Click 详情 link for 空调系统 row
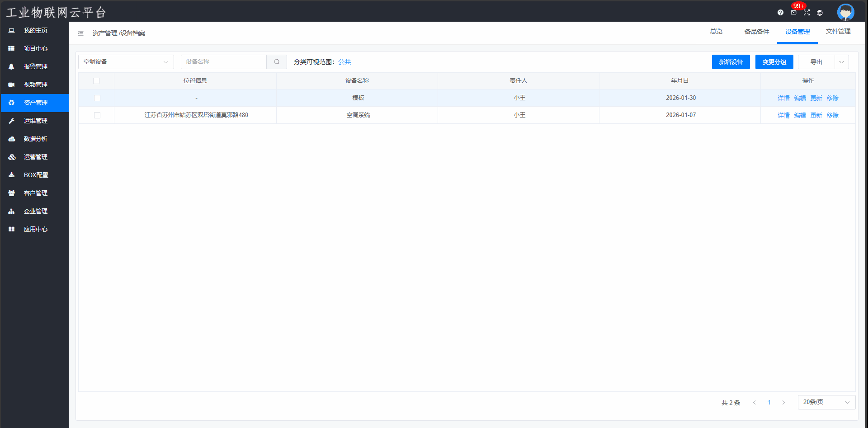The image size is (868, 428). tap(783, 115)
